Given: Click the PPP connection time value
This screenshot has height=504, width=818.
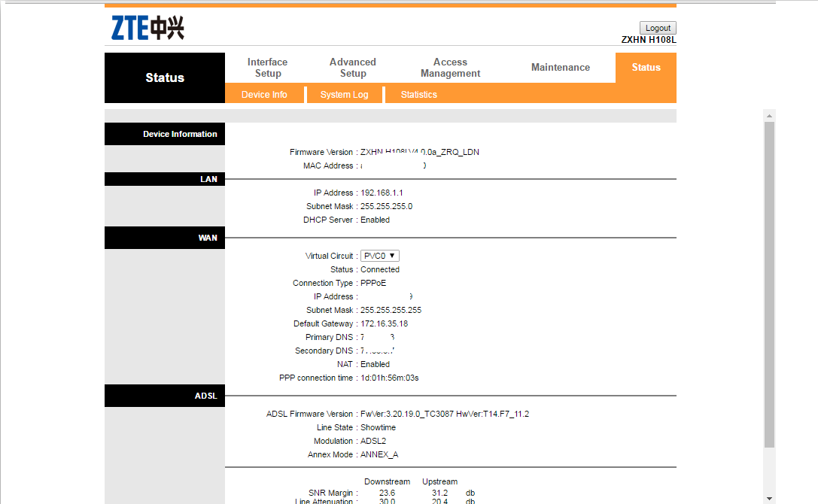Looking at the screenshot, I should click(x=390, y=378).
